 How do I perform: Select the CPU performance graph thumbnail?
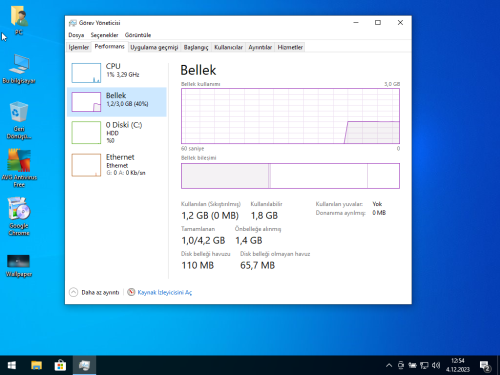pos(86,73)
